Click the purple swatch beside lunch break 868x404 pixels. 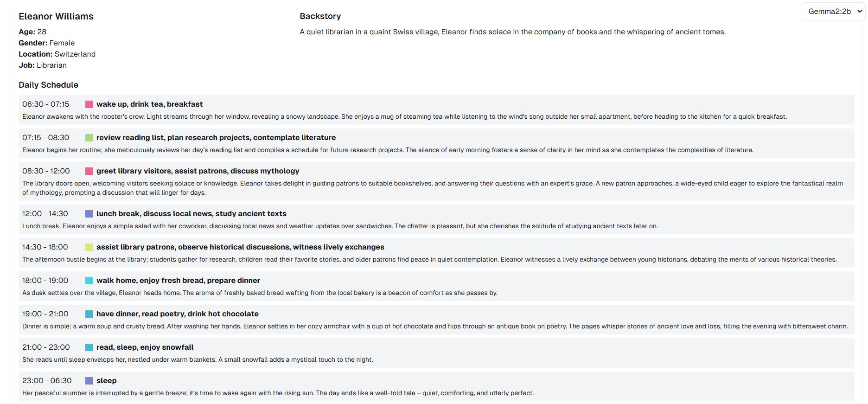(89, 214)
